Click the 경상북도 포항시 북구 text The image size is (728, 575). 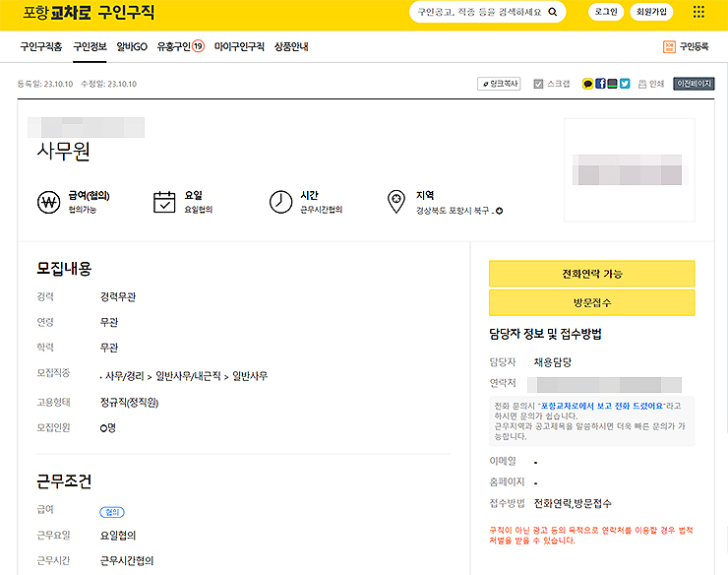(x=453, y=211)
